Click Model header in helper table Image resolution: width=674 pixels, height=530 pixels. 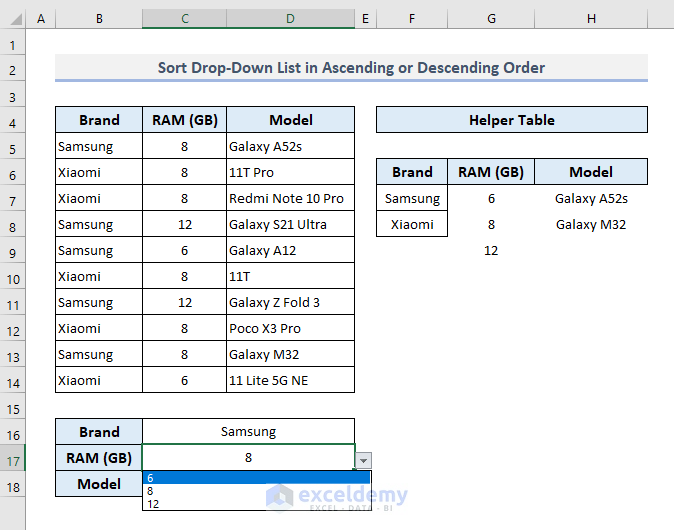point(591,172)
